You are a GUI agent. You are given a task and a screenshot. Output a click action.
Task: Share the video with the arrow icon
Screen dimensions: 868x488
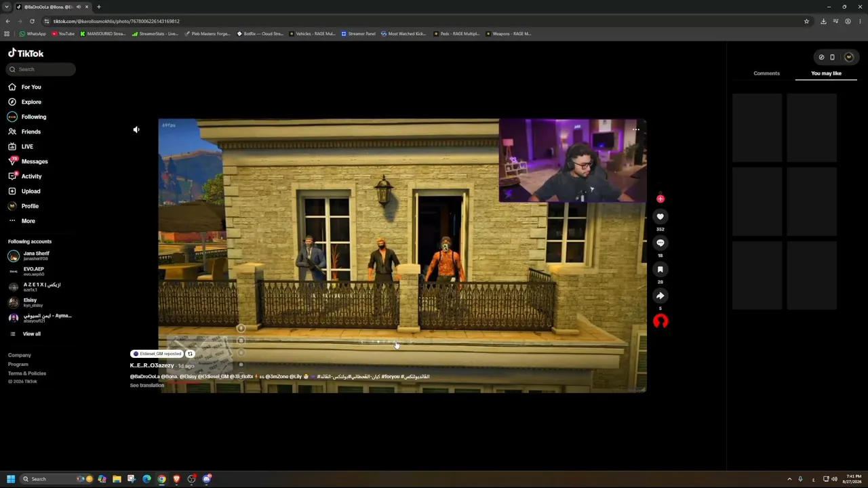[660, 296]
